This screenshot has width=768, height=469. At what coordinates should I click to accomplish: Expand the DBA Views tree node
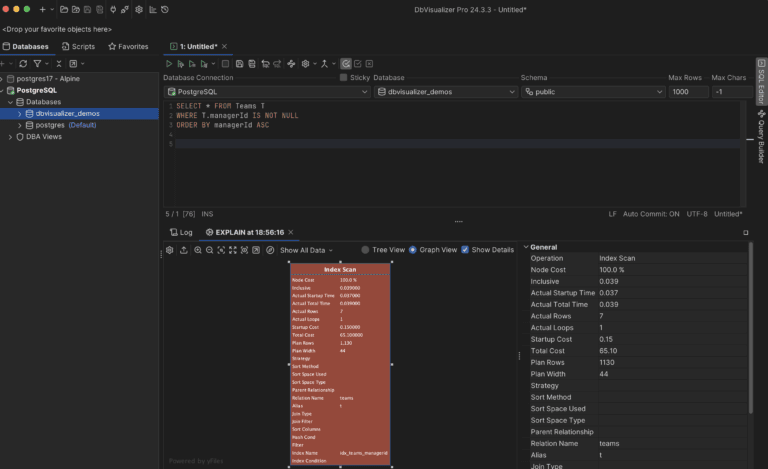(x=10, y=137)
